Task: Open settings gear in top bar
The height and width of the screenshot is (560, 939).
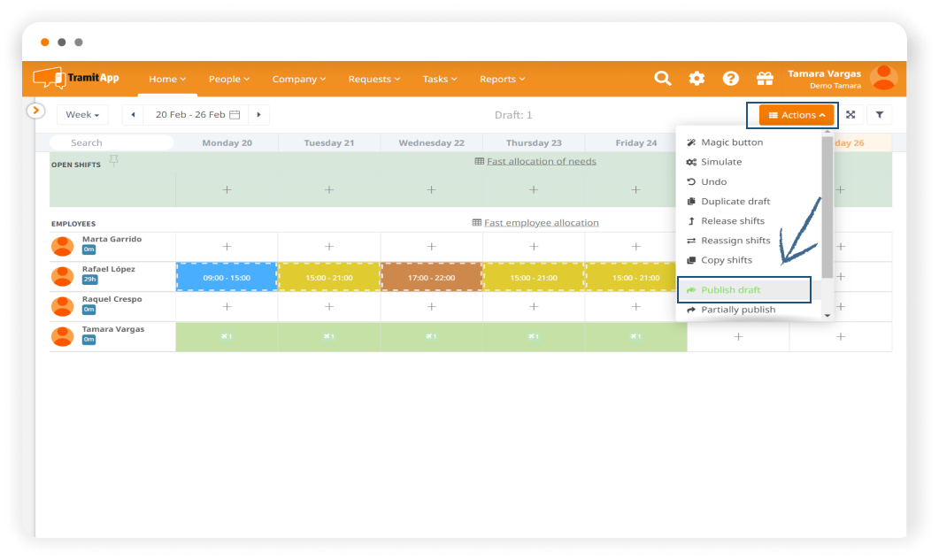Action: (x=697, y=79)
